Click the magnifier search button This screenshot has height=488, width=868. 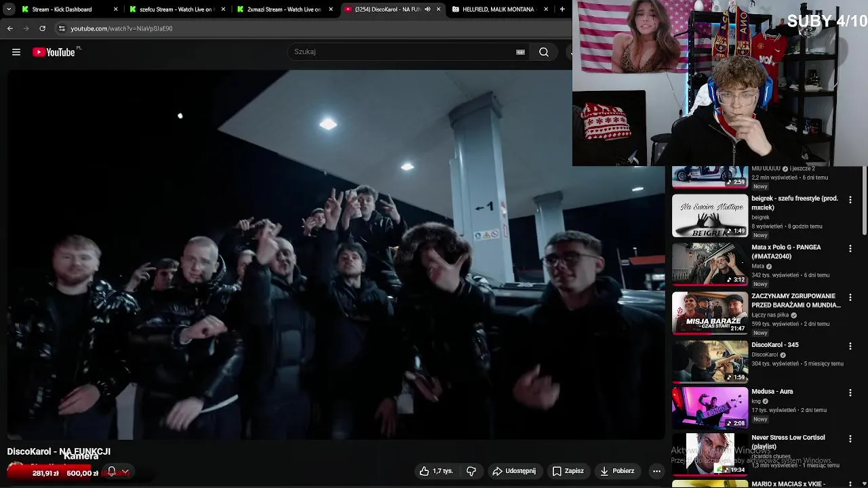point(544,52)
